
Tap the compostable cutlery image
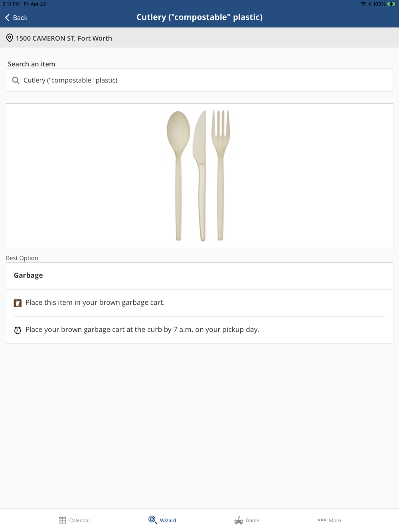pos(199,175)
